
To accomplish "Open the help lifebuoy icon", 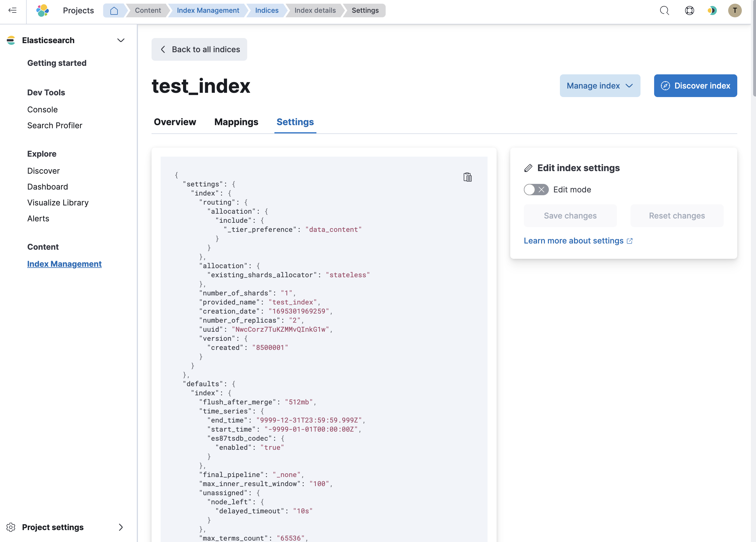I will (689, 10).
